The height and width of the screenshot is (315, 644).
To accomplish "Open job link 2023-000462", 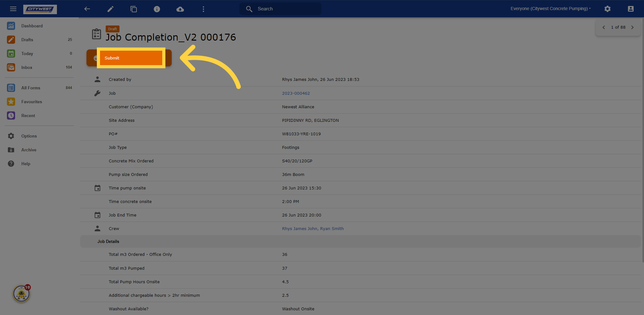I will point(296,93).
